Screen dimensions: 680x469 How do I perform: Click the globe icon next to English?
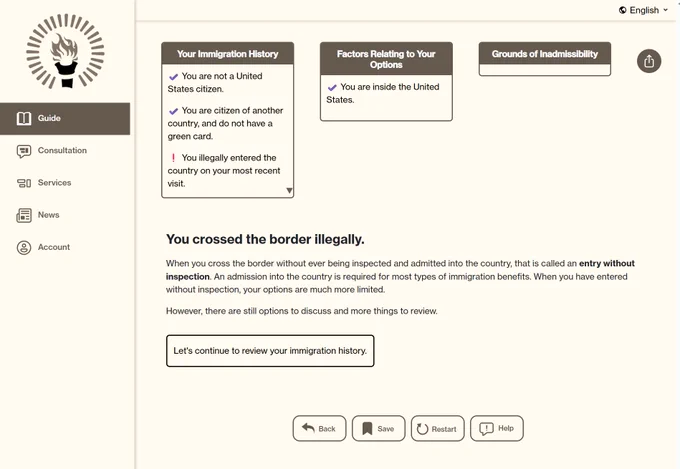[622, 10]
